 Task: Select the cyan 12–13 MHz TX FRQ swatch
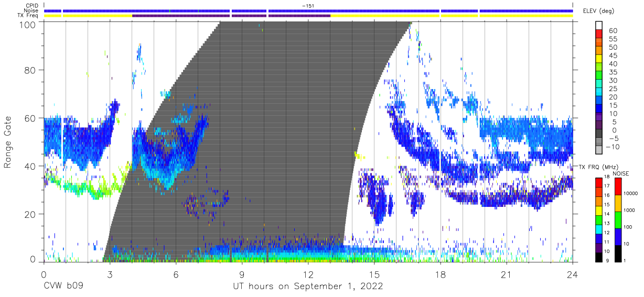[599, 229]
